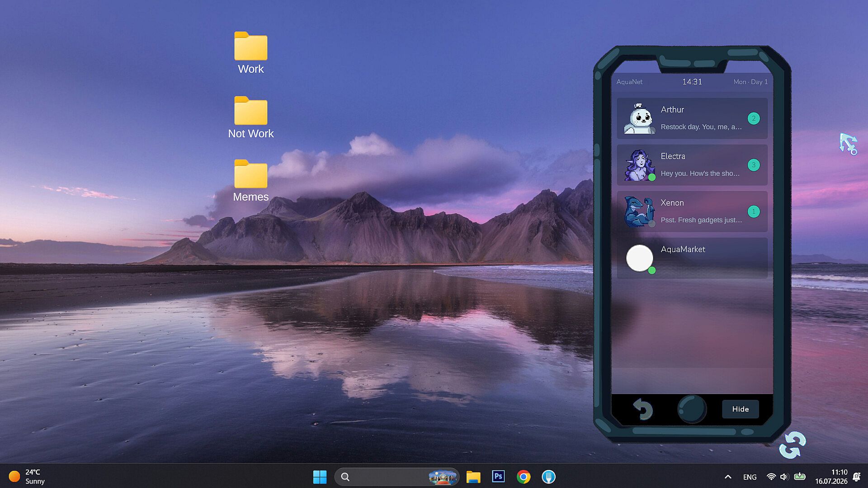Open the Memes folder
The height and width of the screenshot is (488, 868).
point(250,181)
